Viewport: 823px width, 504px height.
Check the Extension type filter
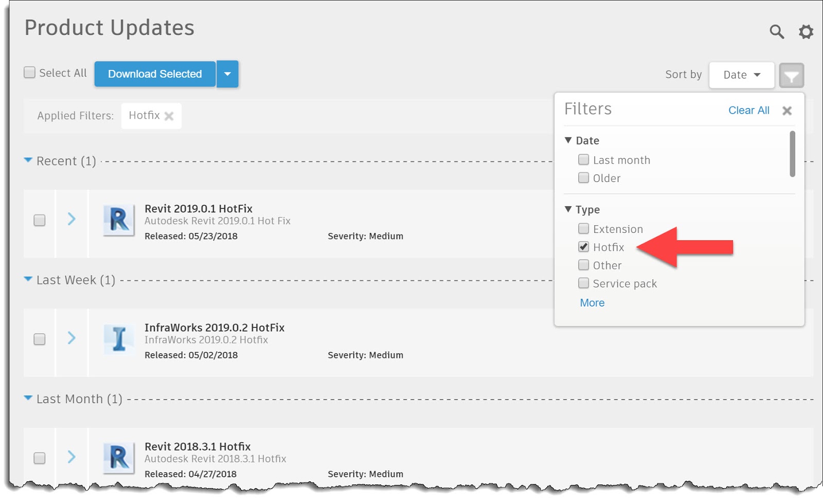583,228
